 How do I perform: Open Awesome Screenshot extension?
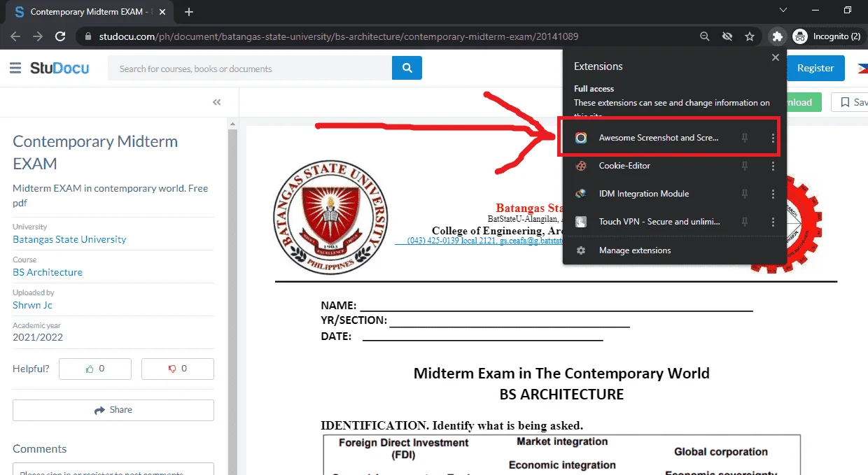coord(657,138)
